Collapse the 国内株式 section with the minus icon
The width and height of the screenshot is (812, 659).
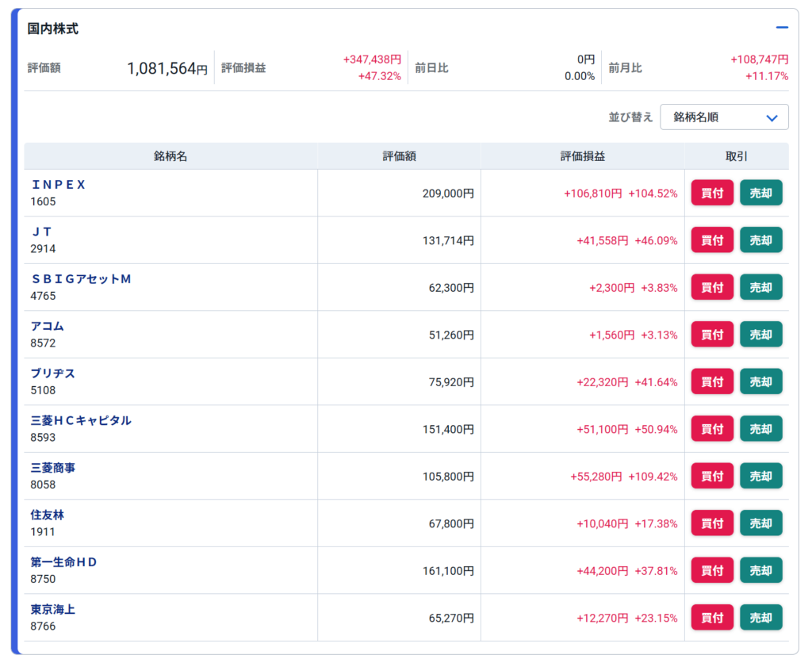pos(782,28)
